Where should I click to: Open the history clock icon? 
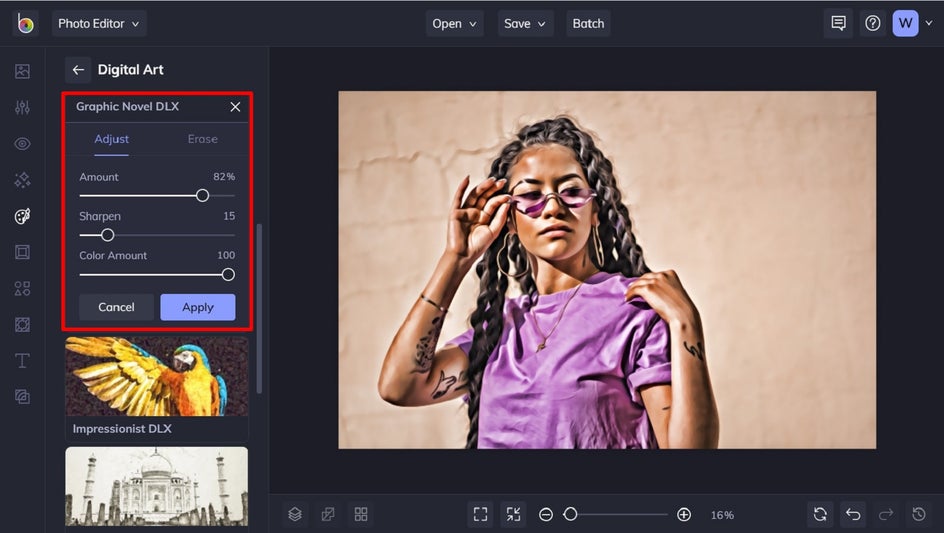click(x=919, y=514)
